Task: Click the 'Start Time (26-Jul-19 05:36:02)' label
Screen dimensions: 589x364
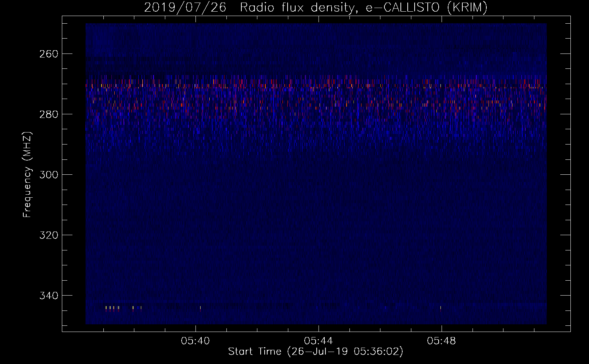Action: (316, 352)
